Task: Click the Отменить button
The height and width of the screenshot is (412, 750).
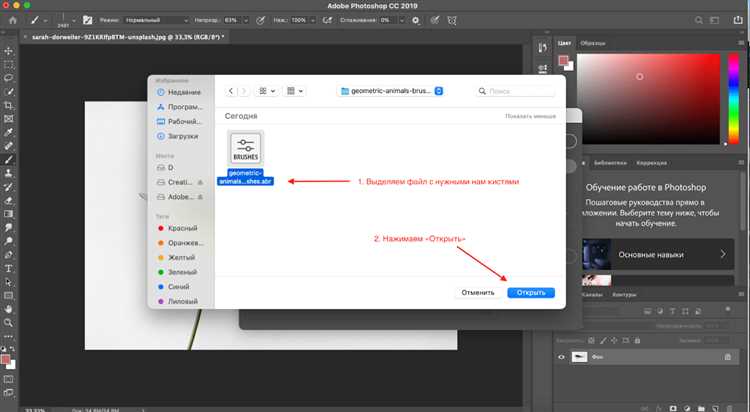Action: tap(478, 292)
